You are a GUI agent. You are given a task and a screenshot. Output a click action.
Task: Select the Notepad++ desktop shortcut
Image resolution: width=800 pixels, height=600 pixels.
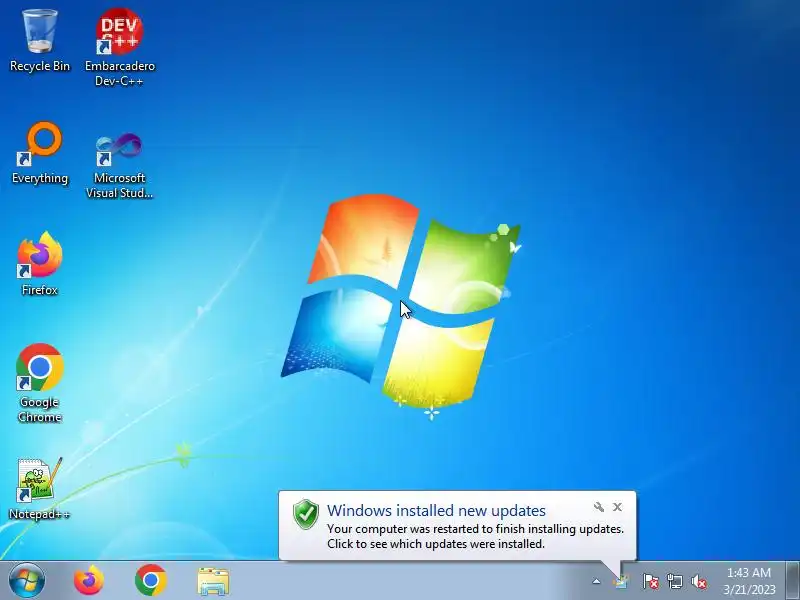[x=40, y=489]
